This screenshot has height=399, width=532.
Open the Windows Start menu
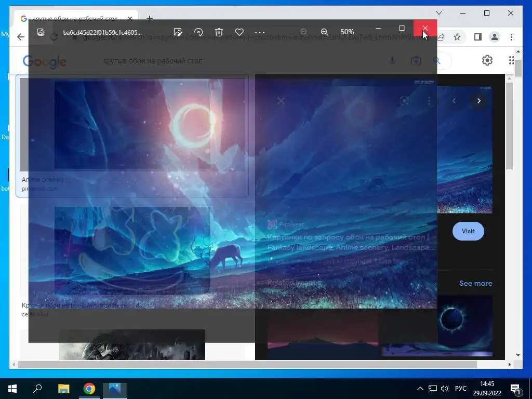12,389
